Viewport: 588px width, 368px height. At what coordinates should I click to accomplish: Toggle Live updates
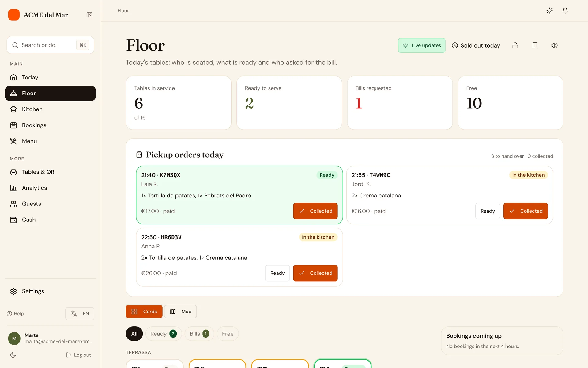pyautogui.click(x=422, y=45)
